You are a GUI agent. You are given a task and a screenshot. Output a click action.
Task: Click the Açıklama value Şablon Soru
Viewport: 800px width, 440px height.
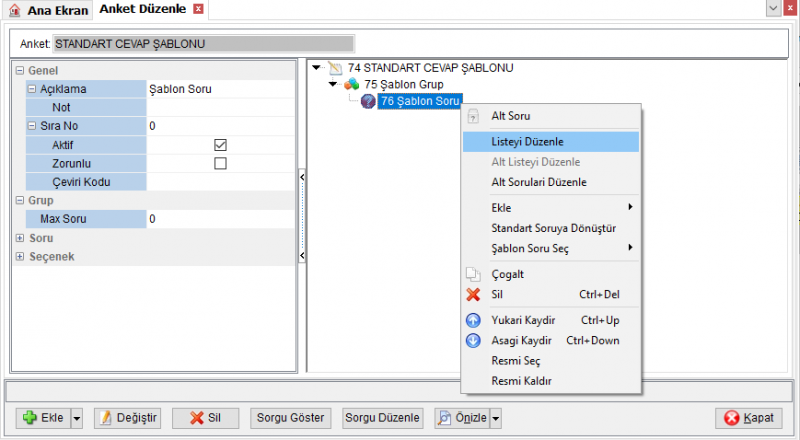[220, 89]
